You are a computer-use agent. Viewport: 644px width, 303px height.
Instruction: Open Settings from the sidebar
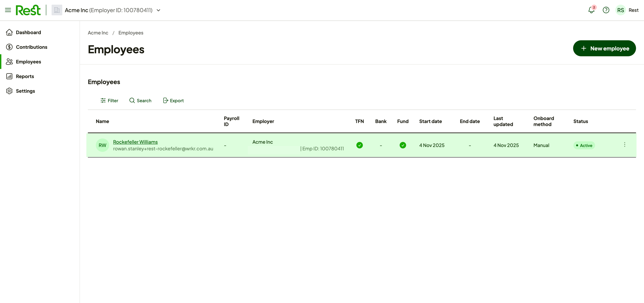[25, 91]
